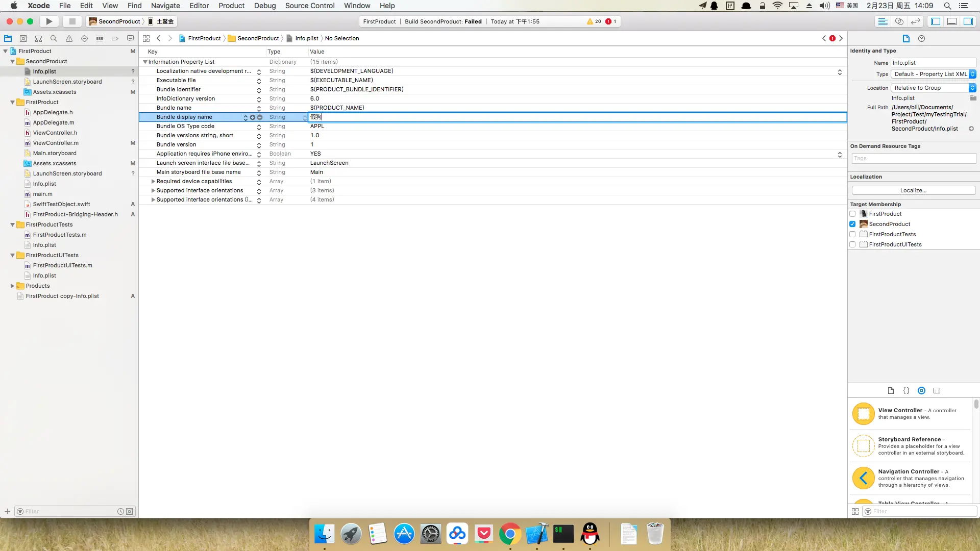This screenshot has height=551, width=980.
Task: Show the Quick Help inspector
Action: tap(921, 38)
